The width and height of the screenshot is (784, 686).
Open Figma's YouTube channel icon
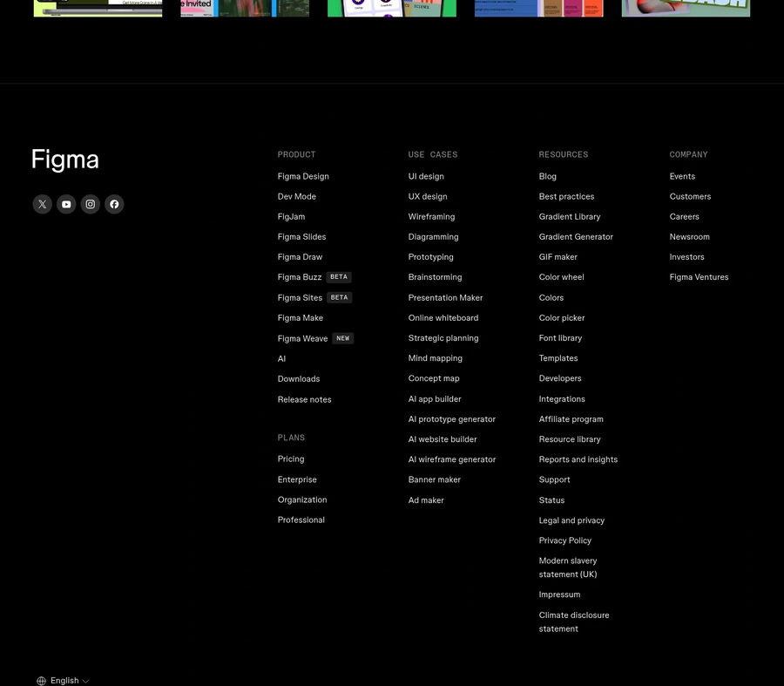coord(66,204)
